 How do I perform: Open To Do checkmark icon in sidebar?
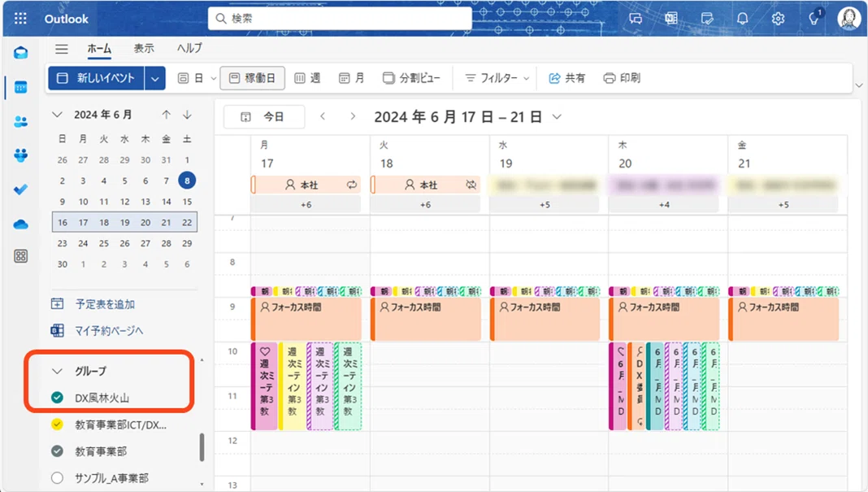click(x=21, y=189)
